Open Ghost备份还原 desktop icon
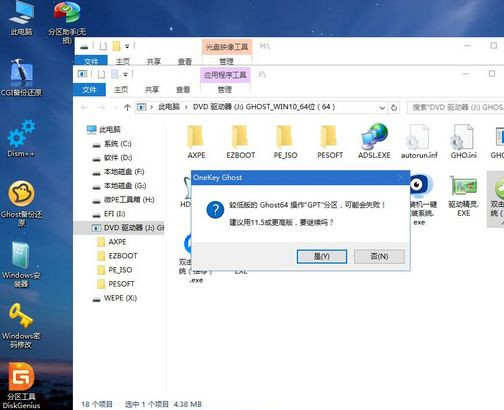The width and height of the screenshot is (504, 410). (x=21, y=203)
